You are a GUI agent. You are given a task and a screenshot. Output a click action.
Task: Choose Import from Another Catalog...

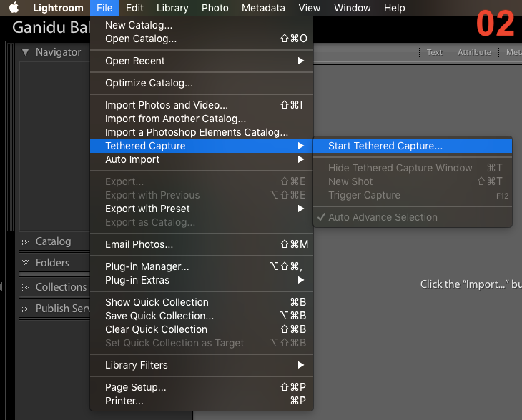[x=202, y=119]
